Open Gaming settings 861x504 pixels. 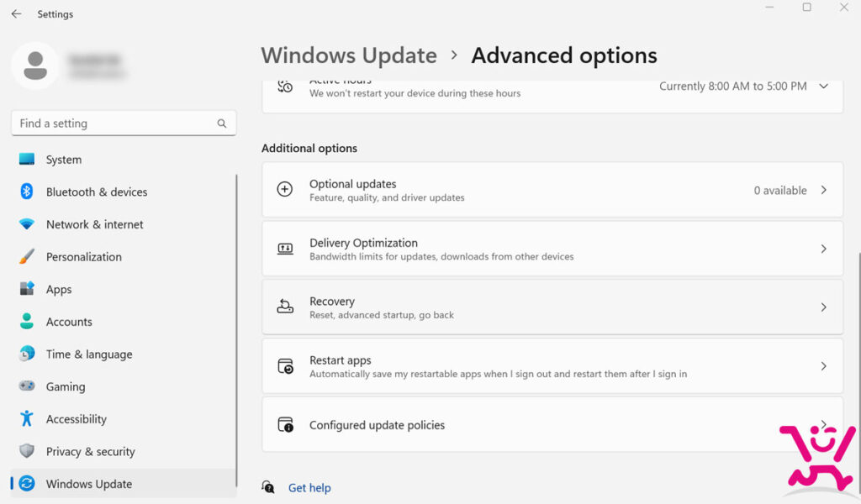(123, 386)
